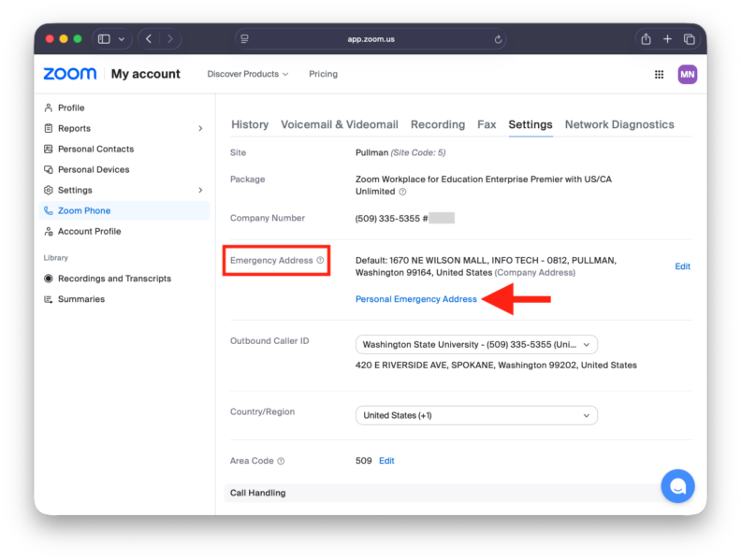
Task: Edit the Area Code
Action: point(386,461)
